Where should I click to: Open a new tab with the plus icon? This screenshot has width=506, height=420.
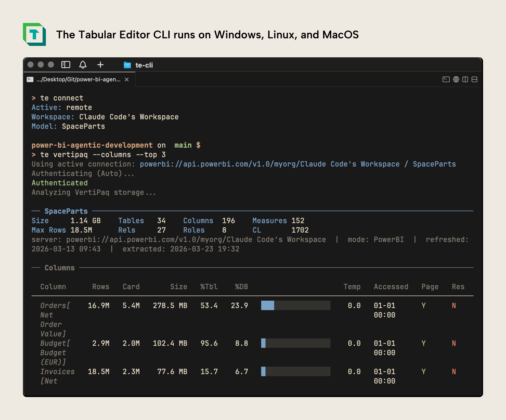pos(100,65)
